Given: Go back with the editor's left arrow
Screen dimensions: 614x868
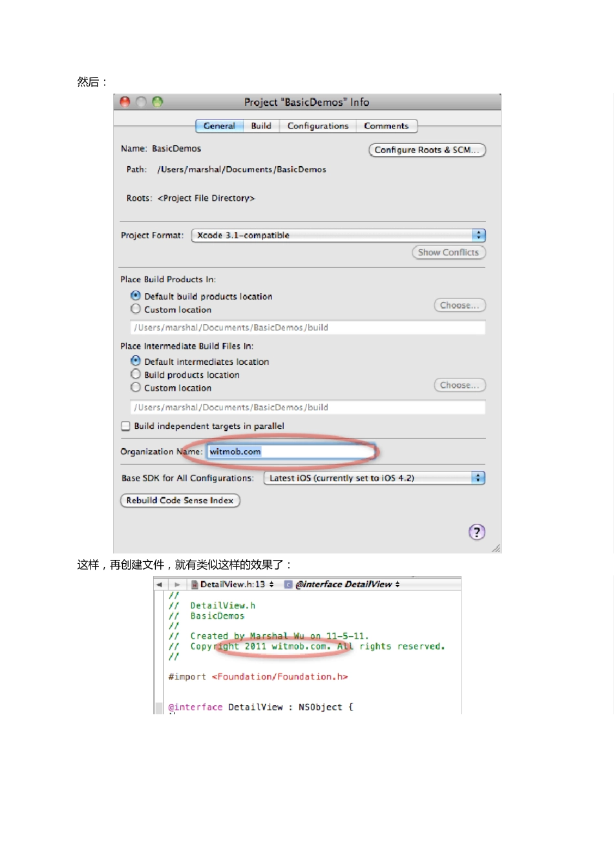Looking at the screenshot, I should click(x=159, y=584).
